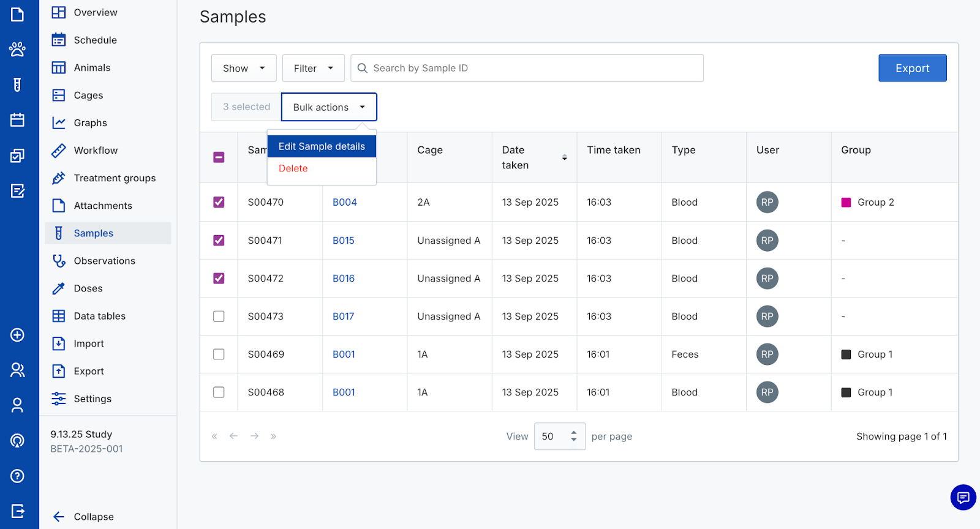Open the chat support bubble
The width and height of the screenshot is (980, 529).
click(x=963, y=497)
